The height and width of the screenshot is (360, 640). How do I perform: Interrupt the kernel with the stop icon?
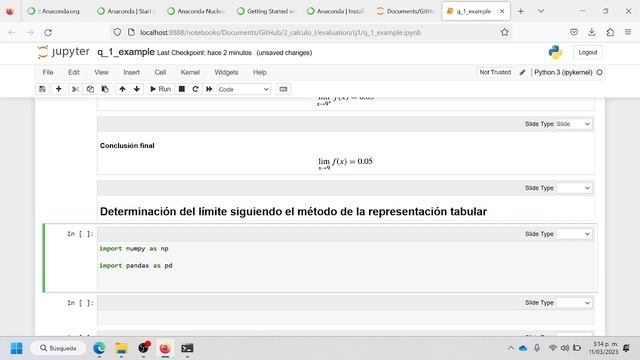click(182, 89)
